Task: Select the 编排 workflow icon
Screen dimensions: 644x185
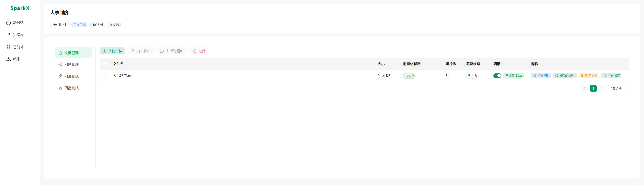Action: [9, 59]
